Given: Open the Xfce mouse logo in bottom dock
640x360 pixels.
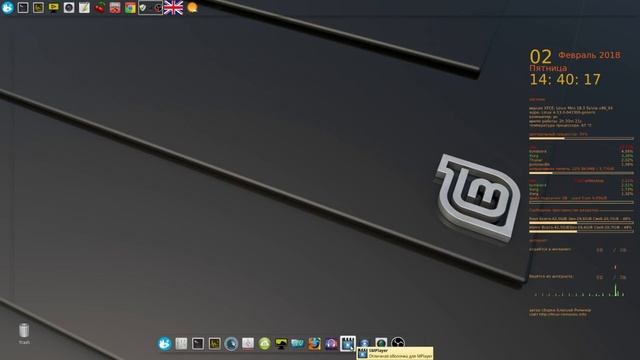Looking at the screenshot, I should tap(164, 344).
